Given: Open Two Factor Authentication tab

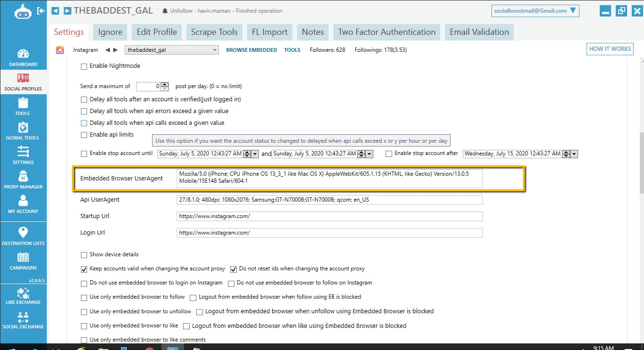Looking at the screenshot, I should click(387, 32).
